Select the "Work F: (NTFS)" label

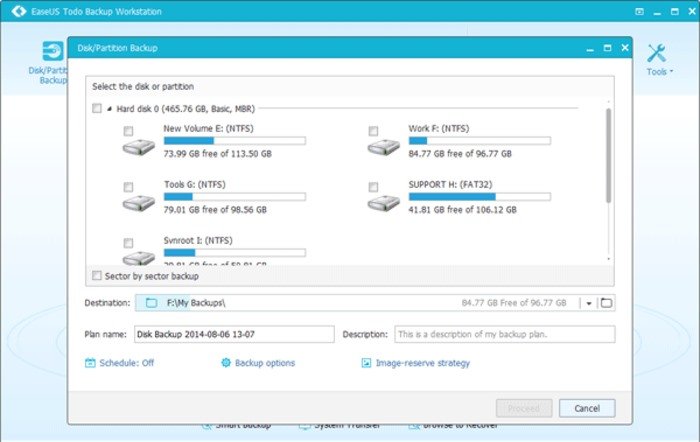tap(439, 129)
